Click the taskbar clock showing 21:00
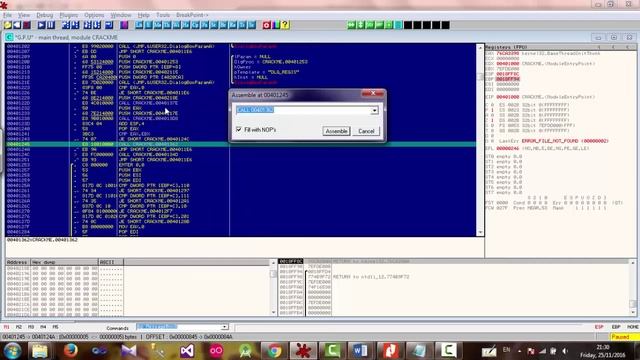 point(602,351)
